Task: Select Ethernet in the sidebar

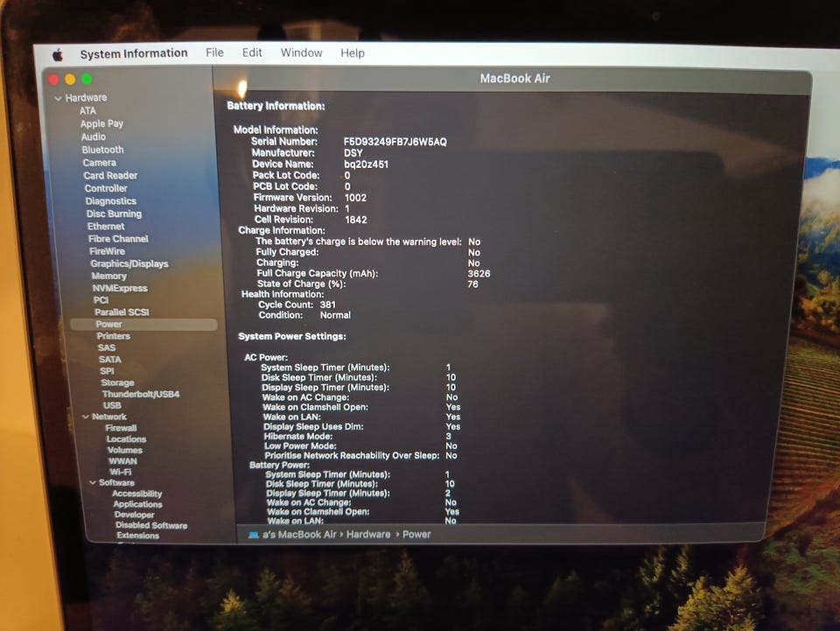Action: (x=106, y=227)
